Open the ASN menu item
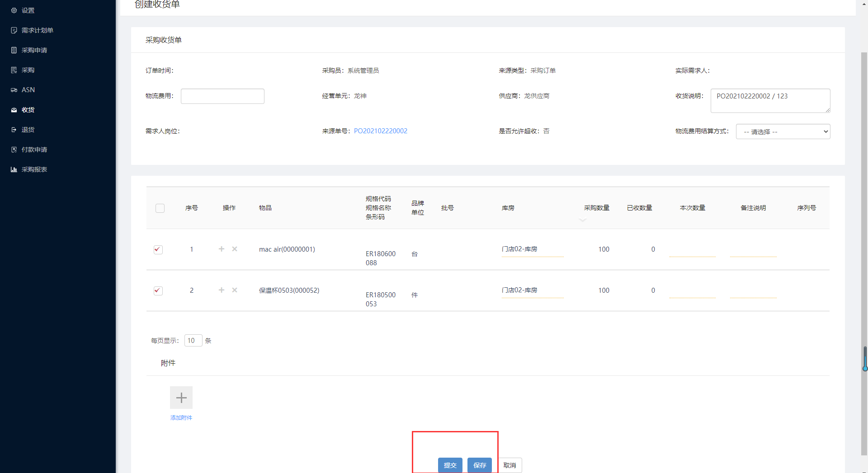Screen dimensions: 868x473 point(28,90)
